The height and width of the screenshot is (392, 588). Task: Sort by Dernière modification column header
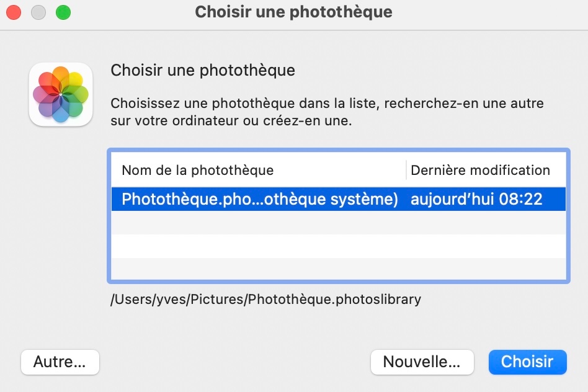click(x=480, y=170)
